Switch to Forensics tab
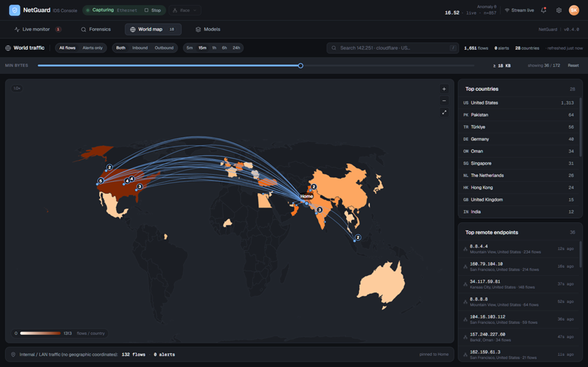The width and height of the screenshot is (588, 367). 96,29
